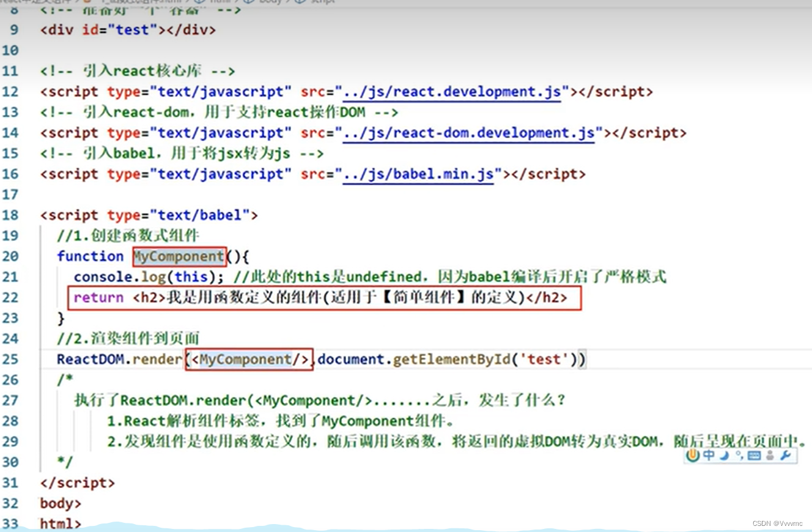
Task: Toggle Chinese/English mode via the 中 icon
Action: tap(708, 456)
